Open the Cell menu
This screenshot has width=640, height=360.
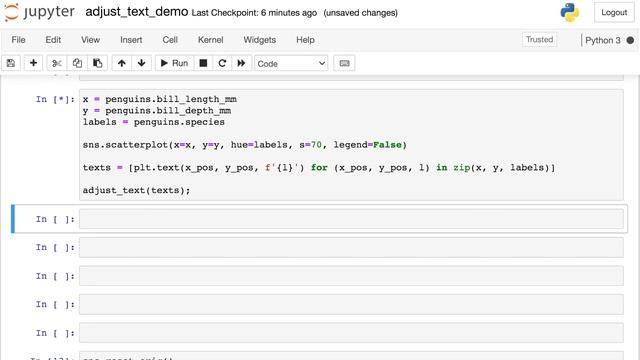pos(170,40)
